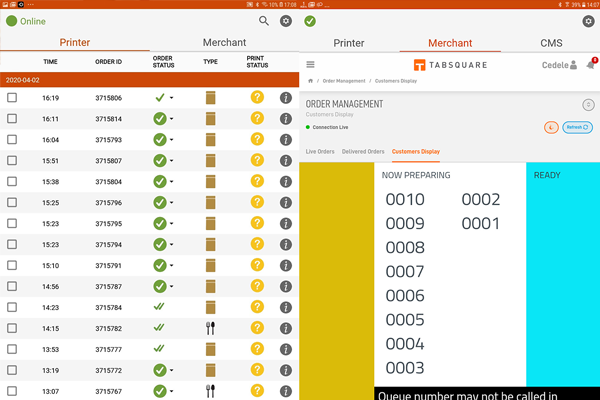Switch to the CMS tab
The image size is (600, 400).
pos(551,44)
